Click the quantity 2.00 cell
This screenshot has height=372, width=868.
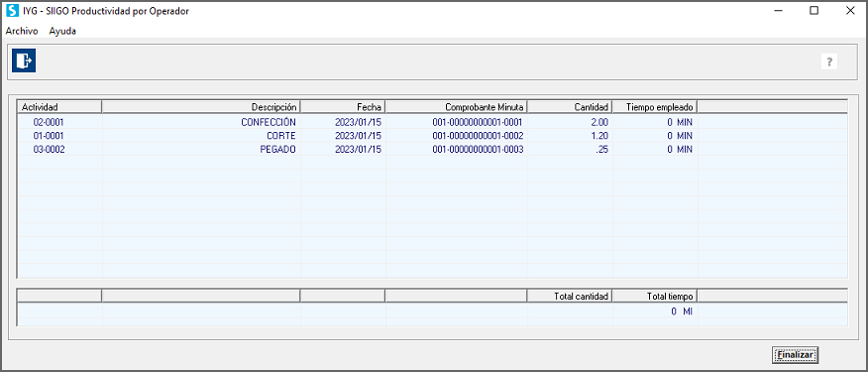click(x=570, y=122)
